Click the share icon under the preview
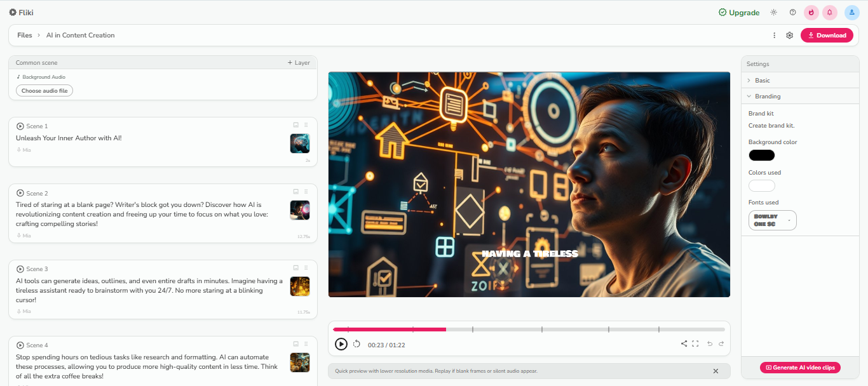This screenshot has width=868, height=386. point(684,343)
